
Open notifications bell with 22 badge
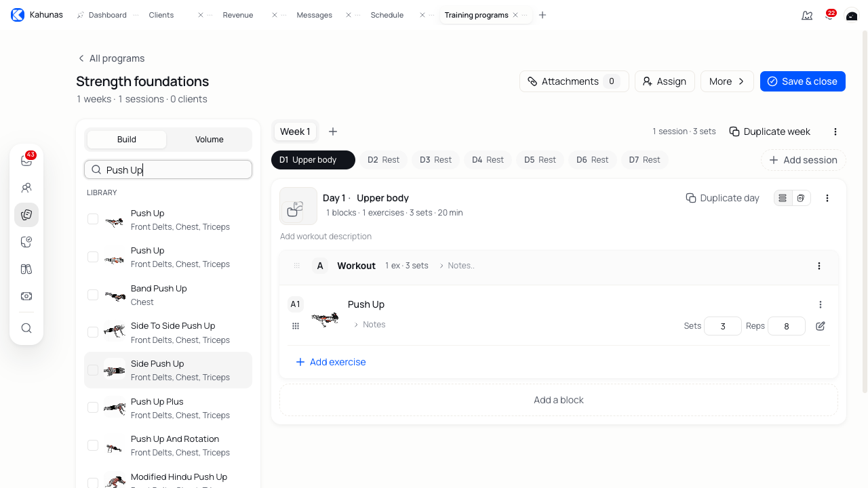(x=829, y=15)
